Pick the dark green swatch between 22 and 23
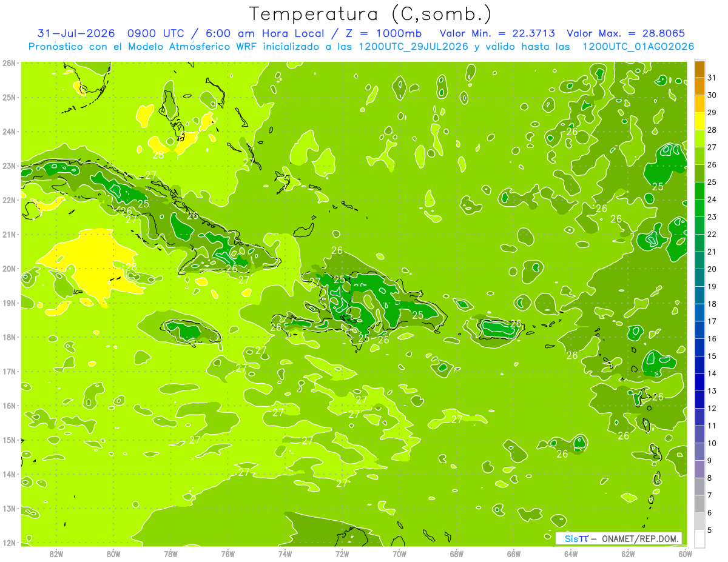Screen dimensions: 728x562 coord(699,226)
